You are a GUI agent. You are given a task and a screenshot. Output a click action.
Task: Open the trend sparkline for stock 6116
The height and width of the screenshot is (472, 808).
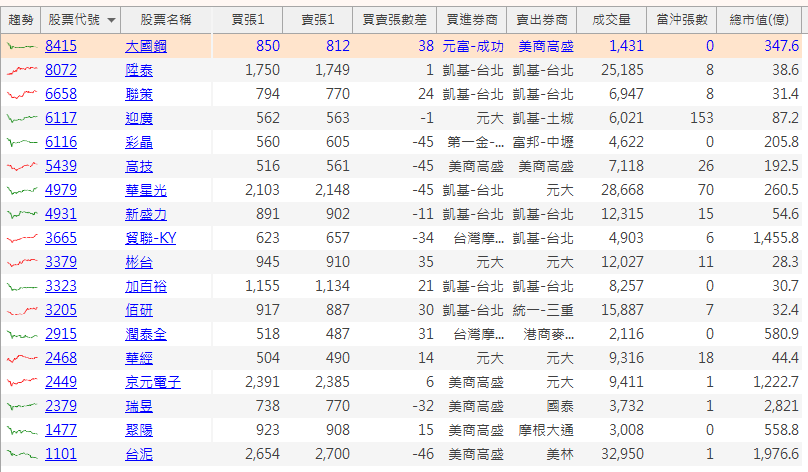click(x=22, y=143)
